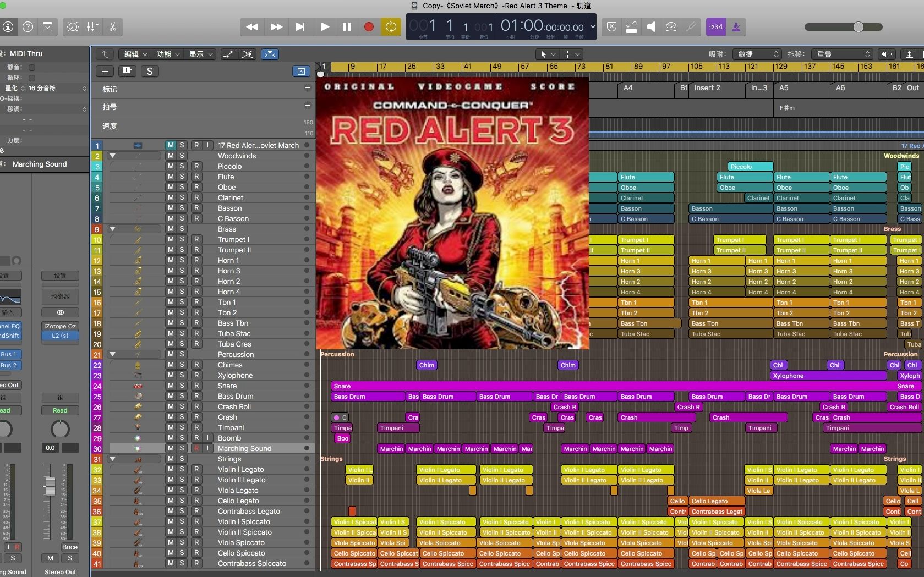Click the gauge meter icon in control bar
Screen dimensions: 924x577
[x=671, y=26]
